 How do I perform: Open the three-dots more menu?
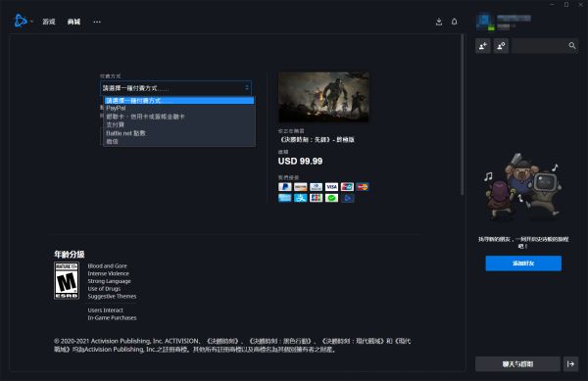tap(97, 22)
